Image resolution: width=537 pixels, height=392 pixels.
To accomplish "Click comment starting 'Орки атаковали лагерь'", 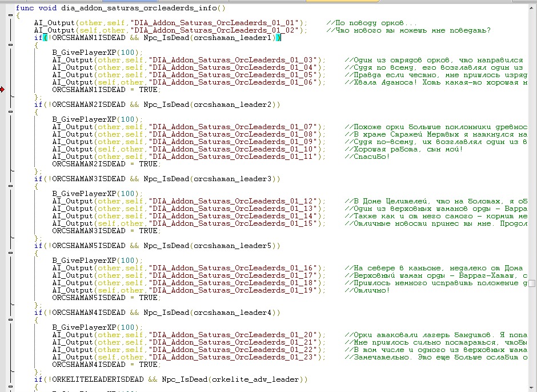I will pyautogui.click(x=436, y=335).
